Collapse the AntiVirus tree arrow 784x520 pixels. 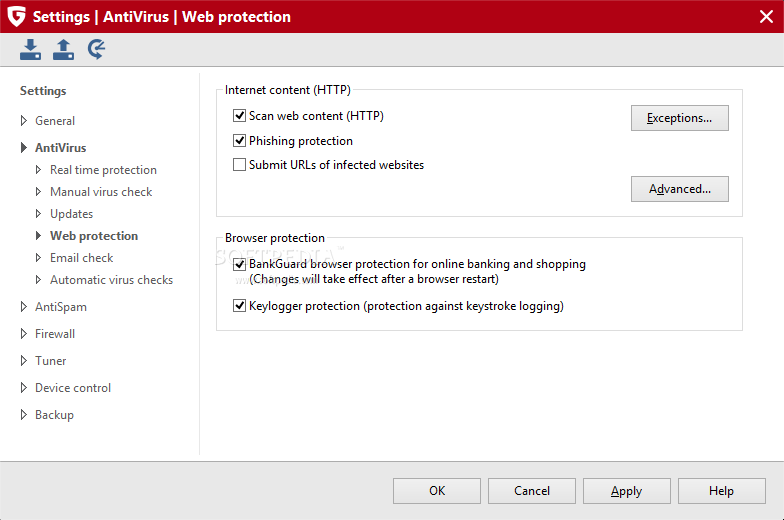point(24,148)
